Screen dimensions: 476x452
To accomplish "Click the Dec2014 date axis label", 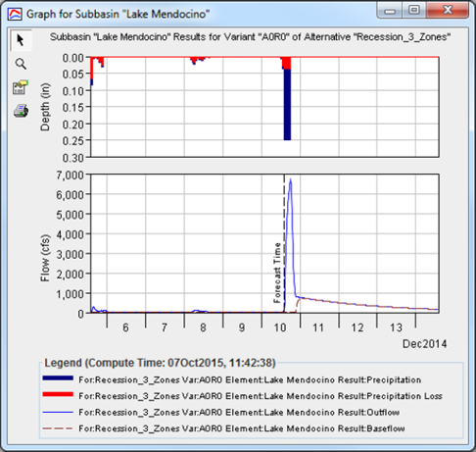I will click(x=424, y=344).
